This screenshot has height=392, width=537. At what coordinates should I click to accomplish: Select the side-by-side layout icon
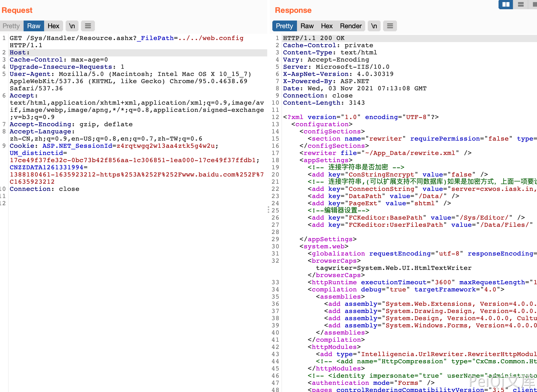pos(505,4)
